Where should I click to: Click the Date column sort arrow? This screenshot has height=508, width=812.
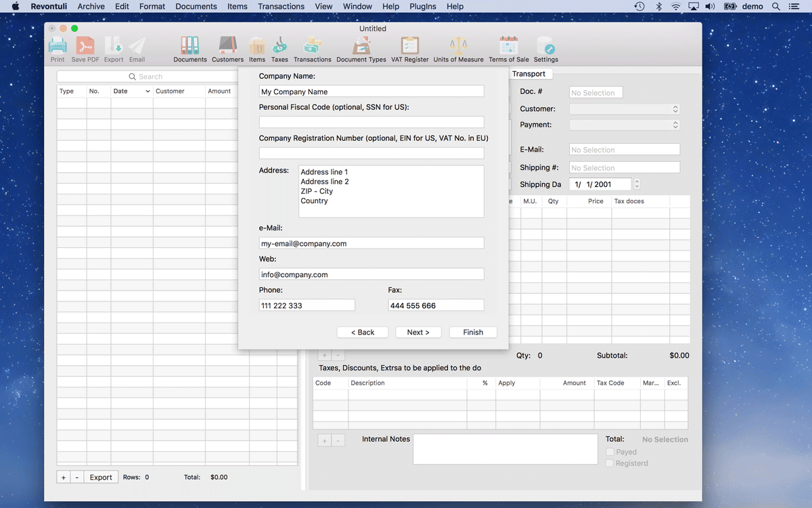(148, 91)
